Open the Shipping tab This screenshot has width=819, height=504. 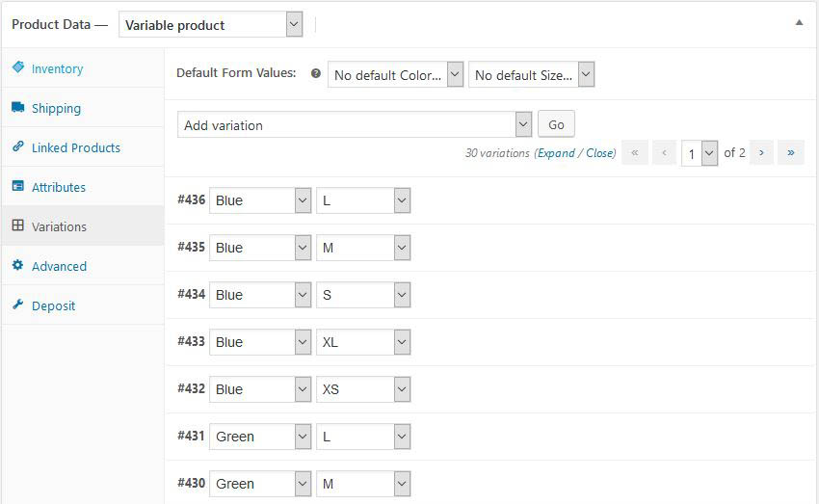coord(56,108)
